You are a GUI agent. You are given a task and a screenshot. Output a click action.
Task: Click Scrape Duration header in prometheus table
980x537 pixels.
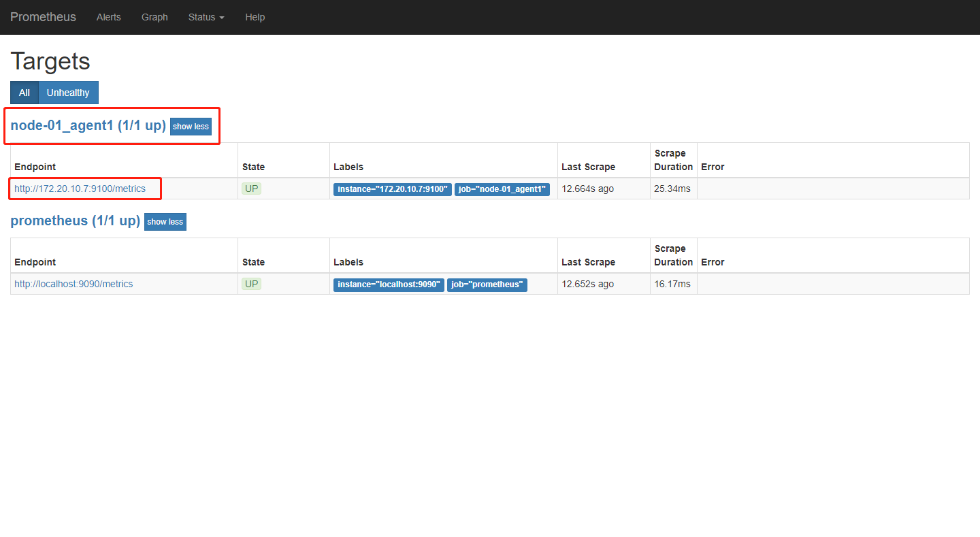(674, 255)
